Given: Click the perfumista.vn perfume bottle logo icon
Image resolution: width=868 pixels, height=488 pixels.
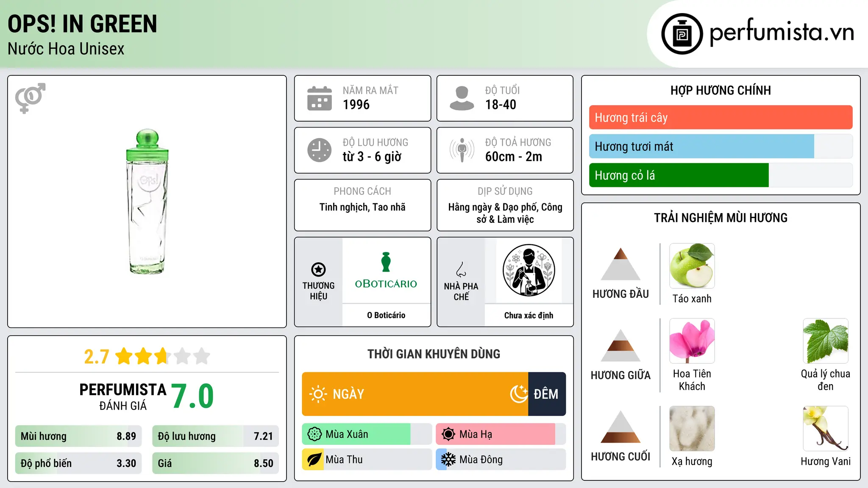Looking at the screenshot, I should (x=682, y=33).
